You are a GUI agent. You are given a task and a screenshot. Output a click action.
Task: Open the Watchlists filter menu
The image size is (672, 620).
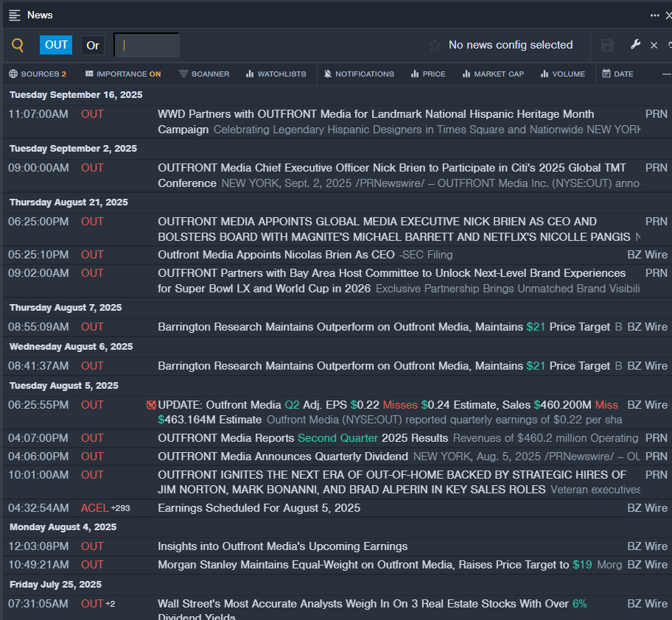tap(276, 74)
